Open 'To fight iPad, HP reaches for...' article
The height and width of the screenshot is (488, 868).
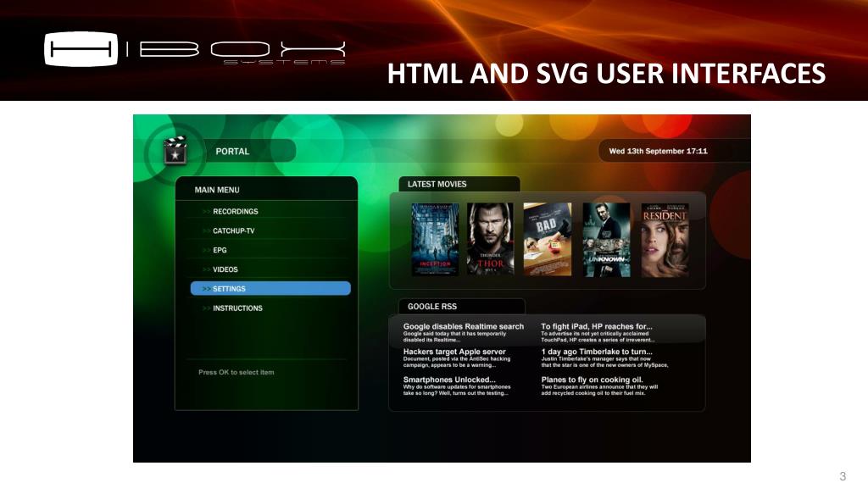click(598, 332)
